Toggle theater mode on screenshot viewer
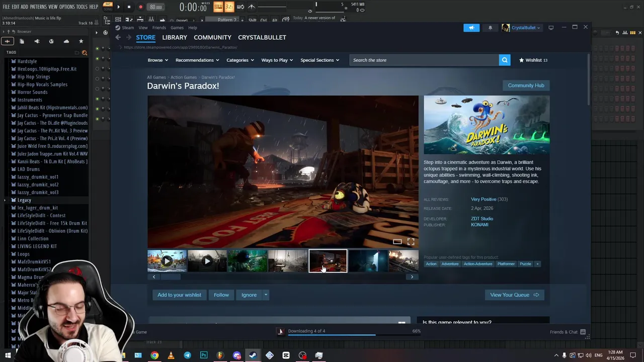644x362 pixels. [397, 242]
